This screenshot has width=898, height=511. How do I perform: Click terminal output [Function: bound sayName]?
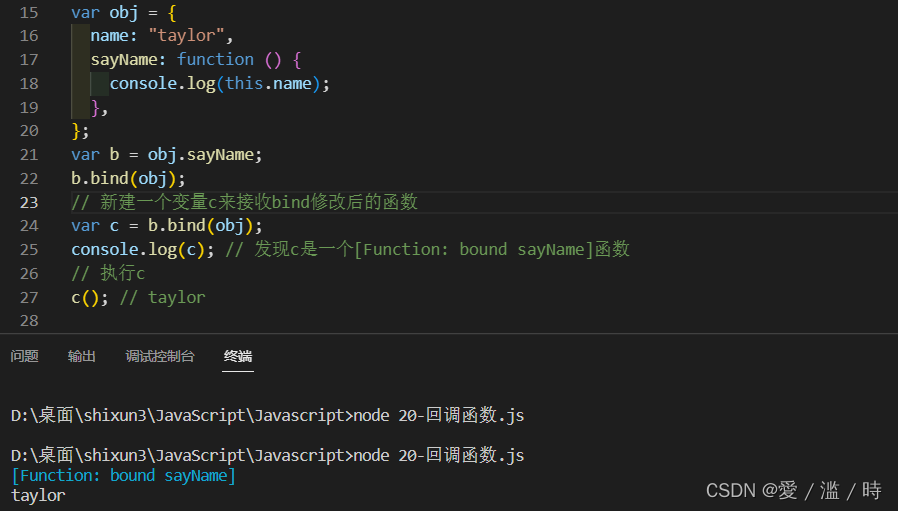[124, 475]
